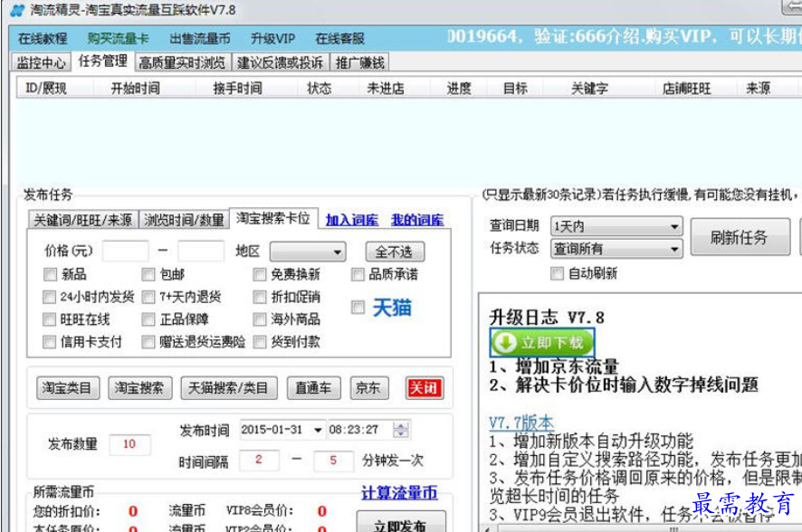
Task: Select the 浏览时间/数量 tab
Action: coord(184,220)
